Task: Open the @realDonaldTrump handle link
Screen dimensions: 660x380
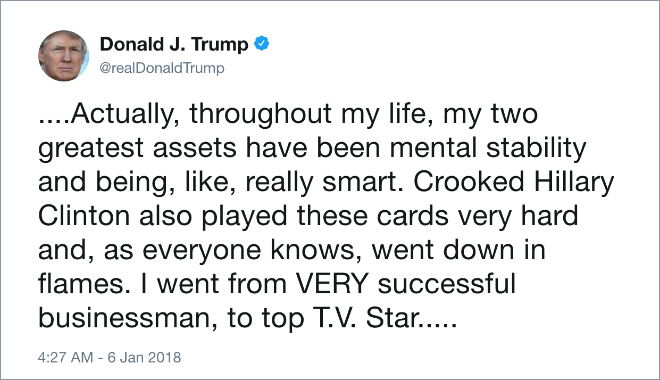Action: 162,68
